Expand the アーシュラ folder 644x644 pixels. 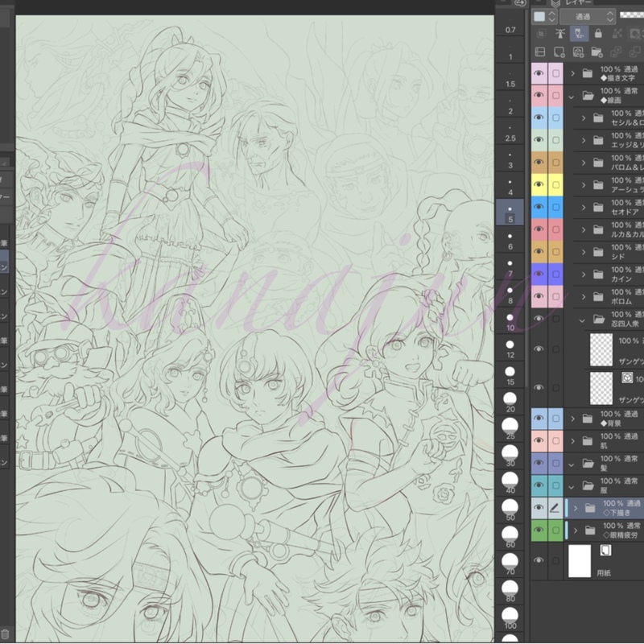(x=583, y=185)
